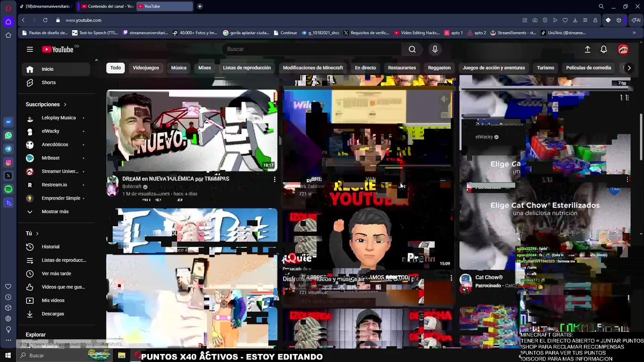This screenshot has width=644, height=362.
Task: Select the Todo filter chip
Action: (116, 68)
